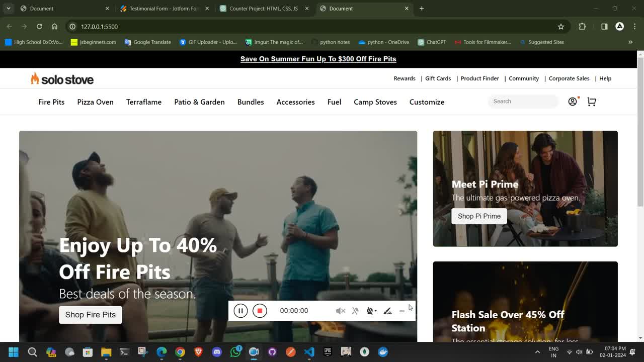Open the Corporate Sales link
Screen dimensions: 644x362
tap(569, 78)
